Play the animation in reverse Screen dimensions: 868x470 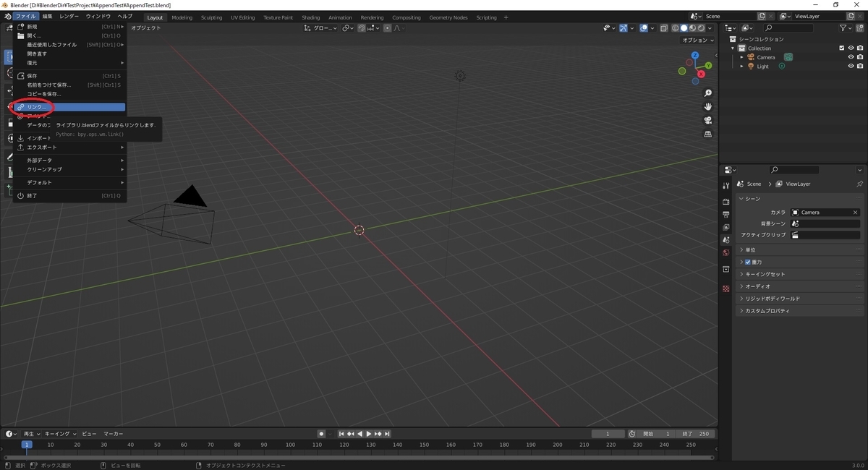359,434
